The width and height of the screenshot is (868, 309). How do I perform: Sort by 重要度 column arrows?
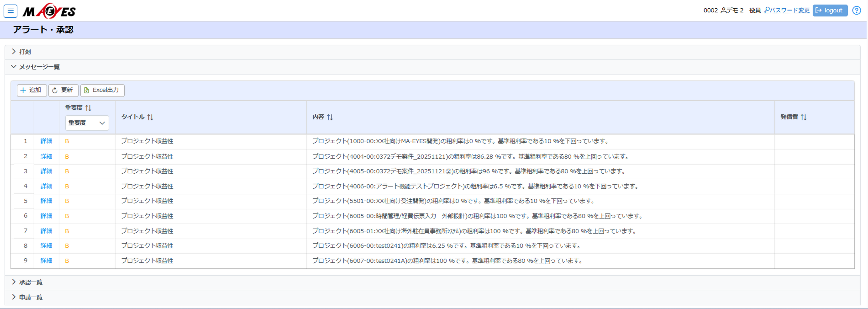pos(88,108)
